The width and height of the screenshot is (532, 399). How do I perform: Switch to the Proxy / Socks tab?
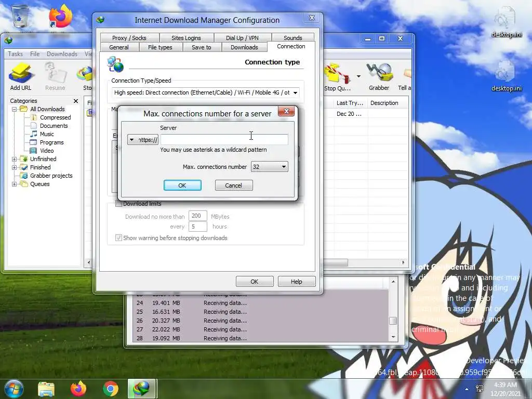[129, 38]
